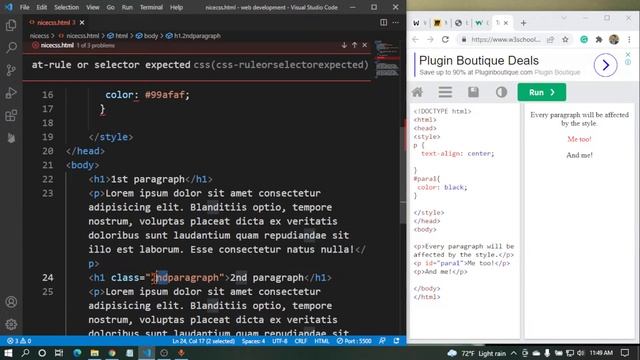Change encoding via UTF-8 status item
The height and width of the screenshot is (360, 640).
[x=280, y=341]
